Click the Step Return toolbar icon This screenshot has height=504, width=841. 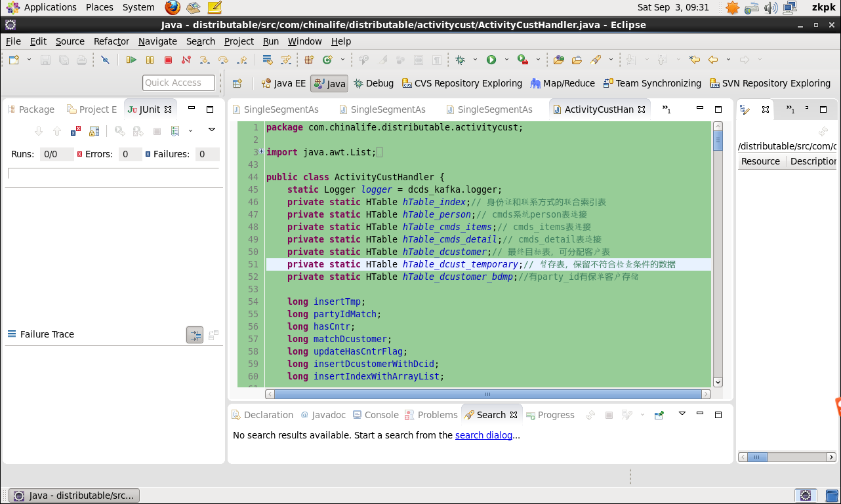(241, 60)
